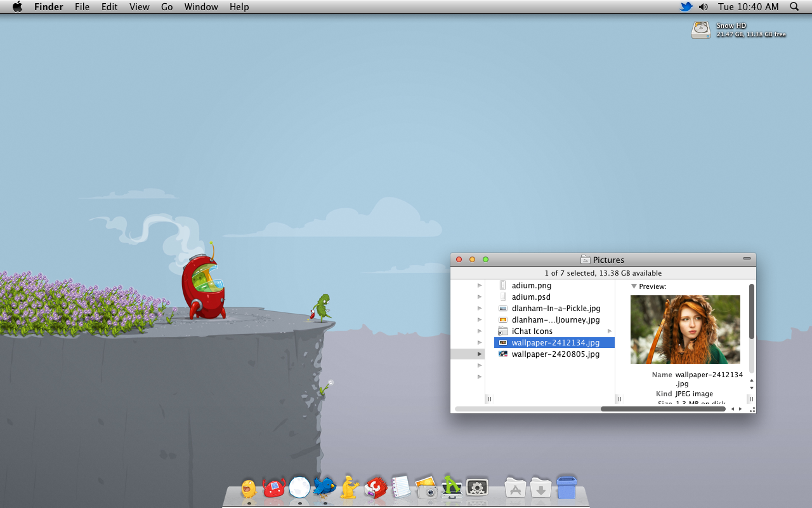Open the Go menu

(x=167, y=6)
